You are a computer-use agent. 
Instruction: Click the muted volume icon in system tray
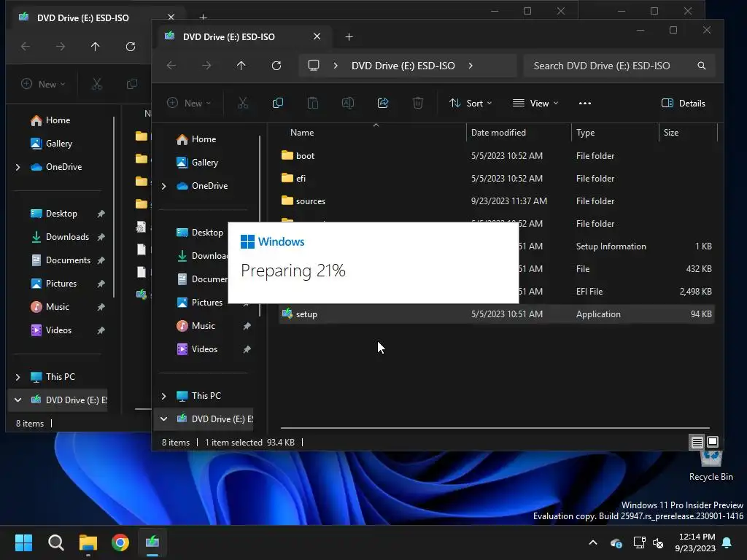click(x=659, y=542)
